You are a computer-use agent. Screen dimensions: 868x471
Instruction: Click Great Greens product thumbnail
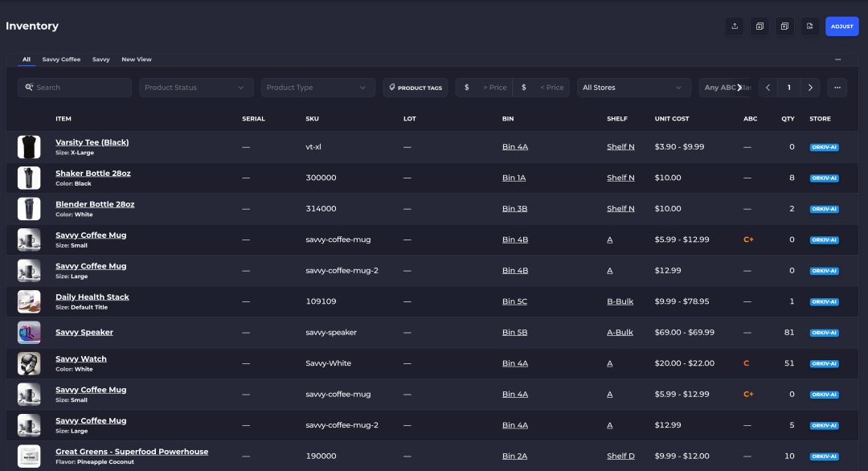click(x=29, y=456)
